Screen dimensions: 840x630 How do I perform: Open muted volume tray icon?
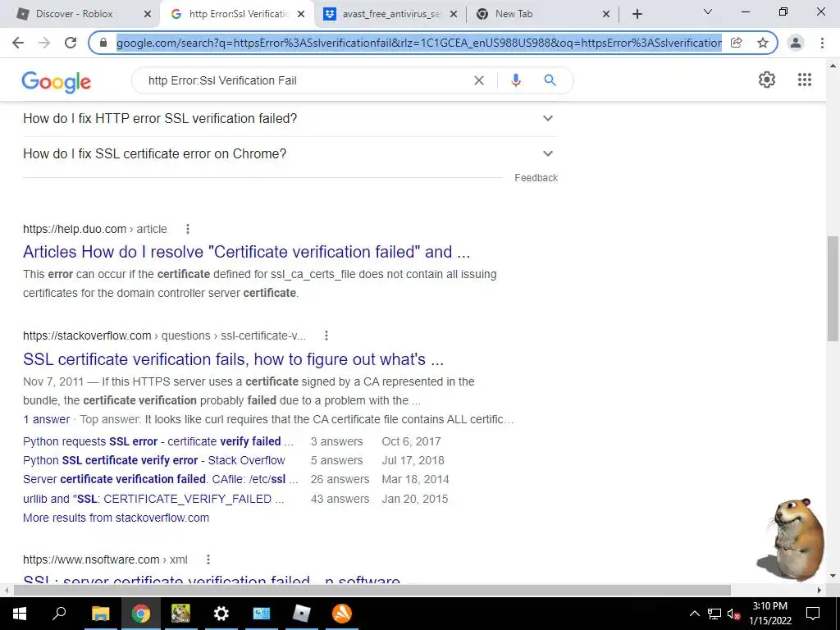click(734, 614)
